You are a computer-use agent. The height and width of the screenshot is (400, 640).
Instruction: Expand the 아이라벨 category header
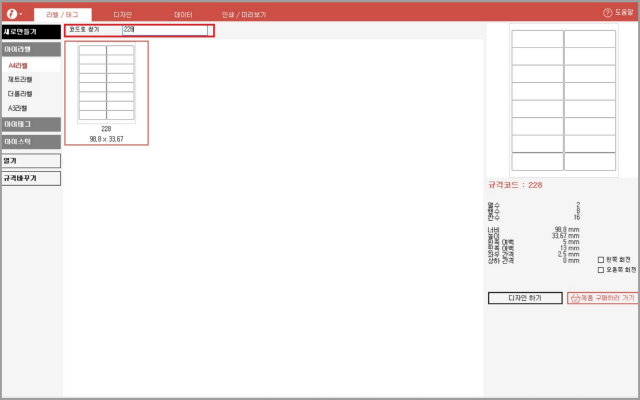[31, 49]
